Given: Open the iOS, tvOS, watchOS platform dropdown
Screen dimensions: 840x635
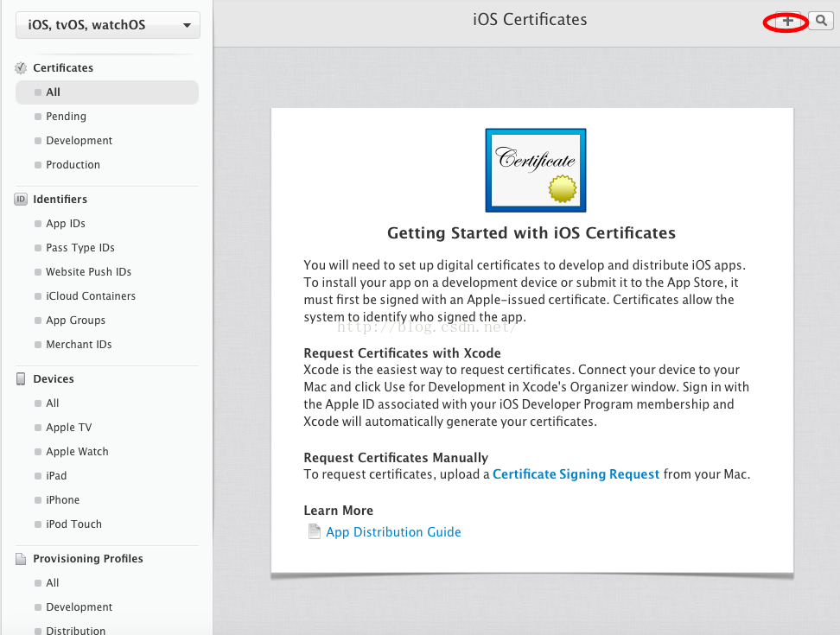Looking at the screenshot, I should coord(108,25).
